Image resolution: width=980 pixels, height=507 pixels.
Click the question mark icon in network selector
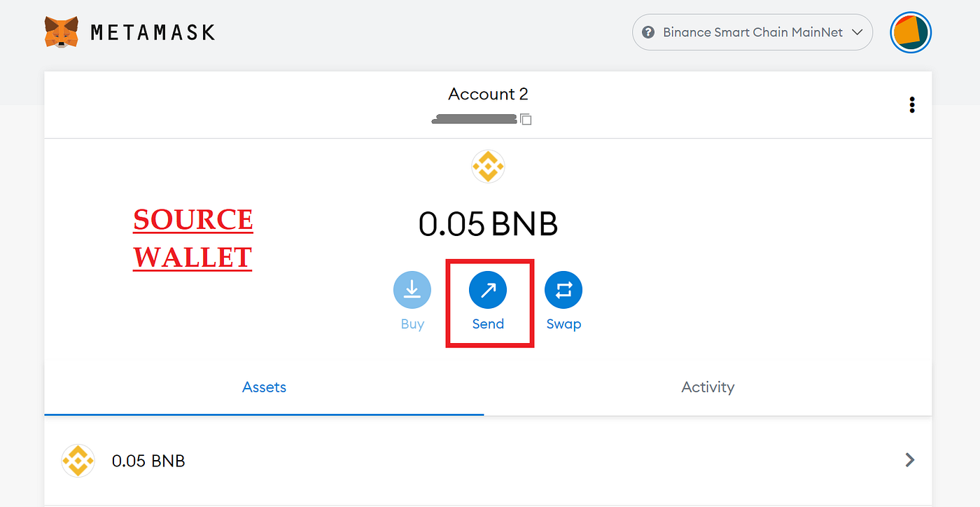pos(648,32)
